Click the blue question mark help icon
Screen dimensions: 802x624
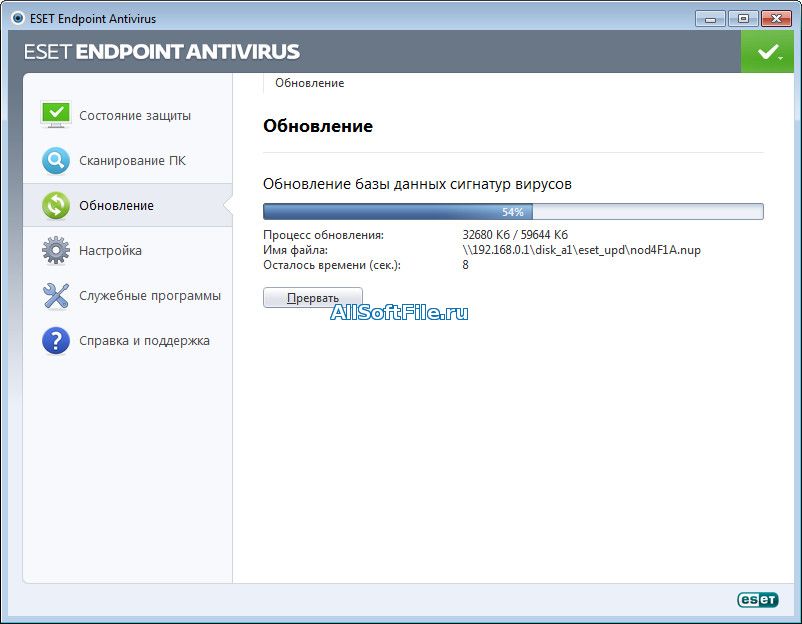pyautogui.click(x=56, y=341)
